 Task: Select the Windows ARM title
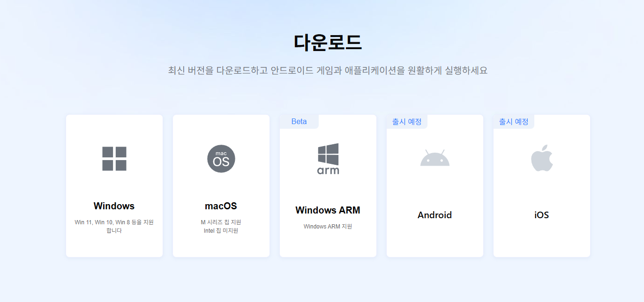click(328, 210)
